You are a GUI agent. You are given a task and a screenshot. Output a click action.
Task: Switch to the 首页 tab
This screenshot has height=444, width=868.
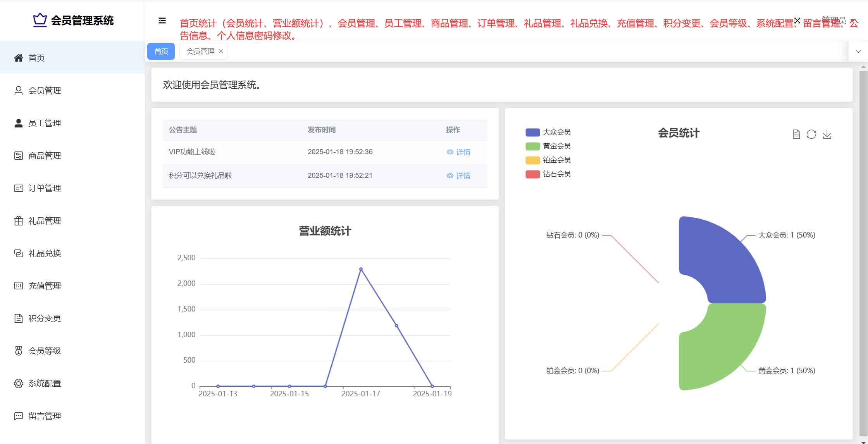point(161,52)
